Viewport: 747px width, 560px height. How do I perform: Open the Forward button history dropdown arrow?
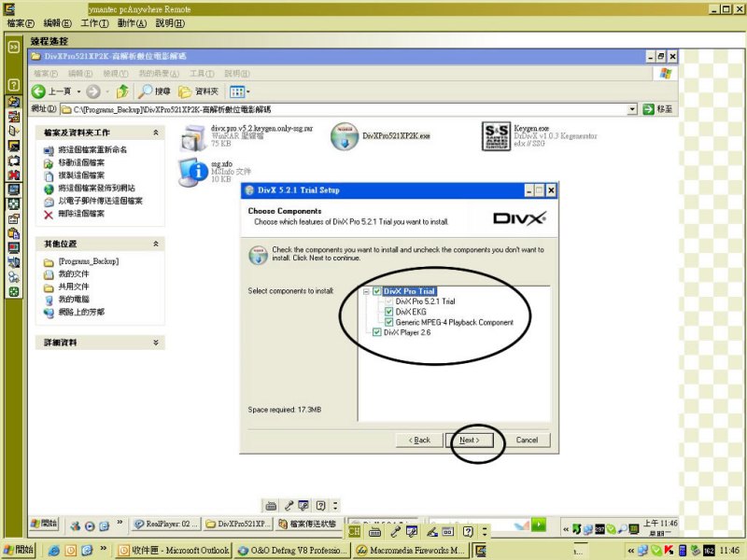[x=107, y=91]
